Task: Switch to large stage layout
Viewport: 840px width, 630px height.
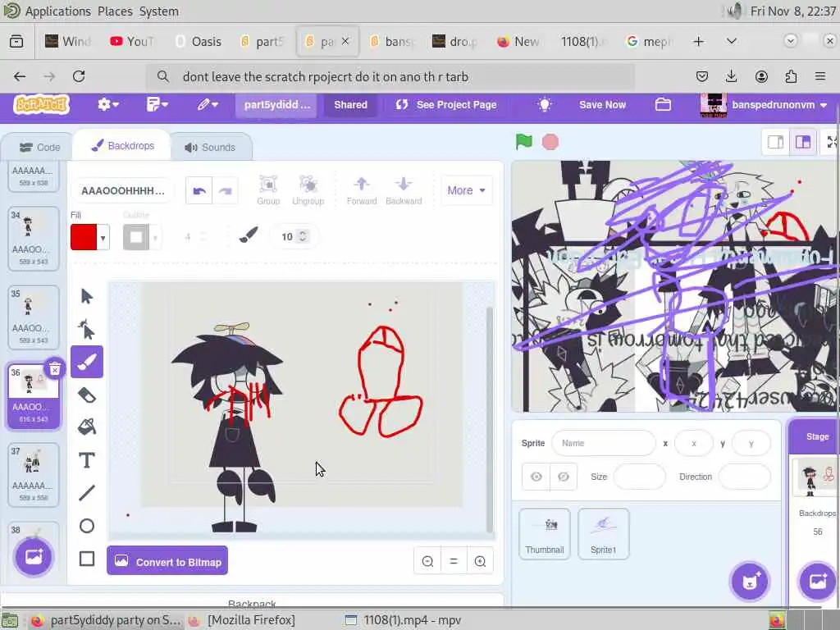Action: tap(802, 142)
